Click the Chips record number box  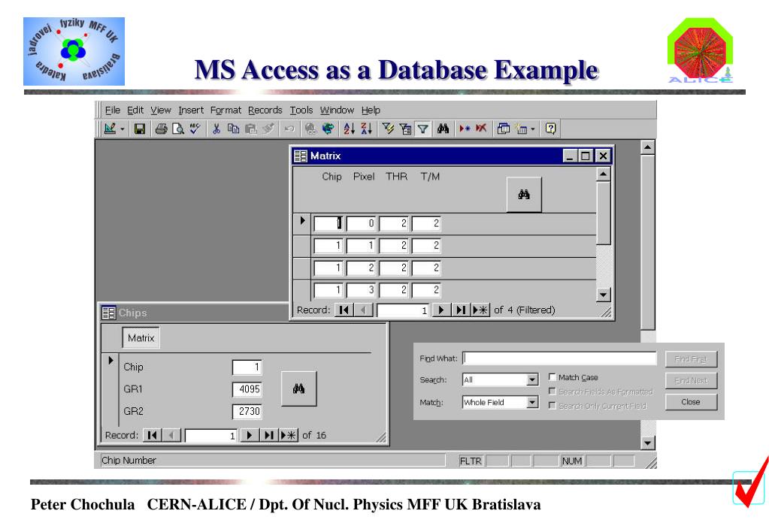(x=210, y=435)
